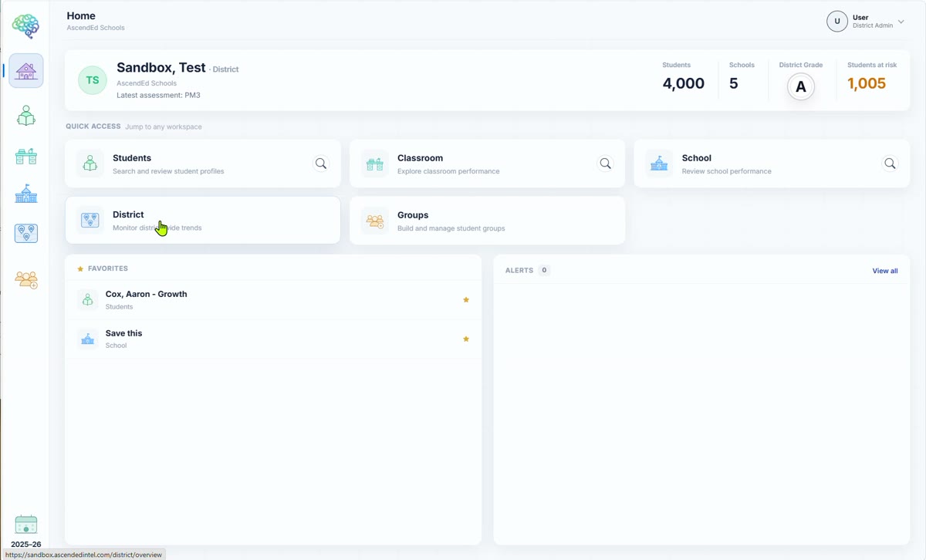Open the Groups quick access card

pyautogui.click(x=487, y=221)
